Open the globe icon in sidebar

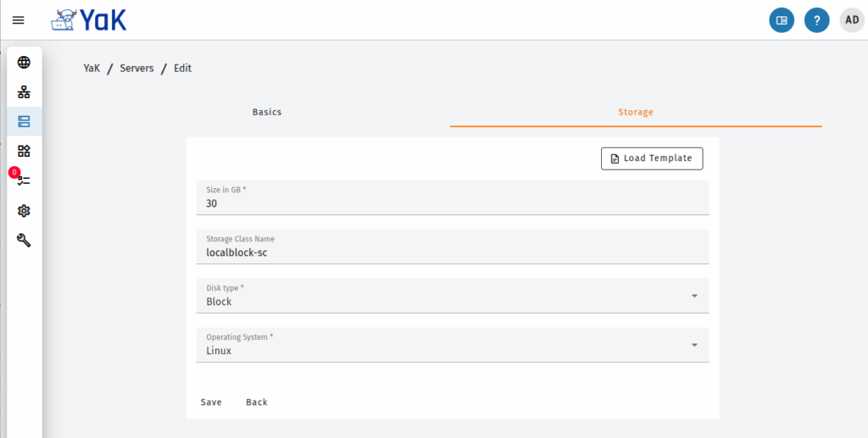24,63
